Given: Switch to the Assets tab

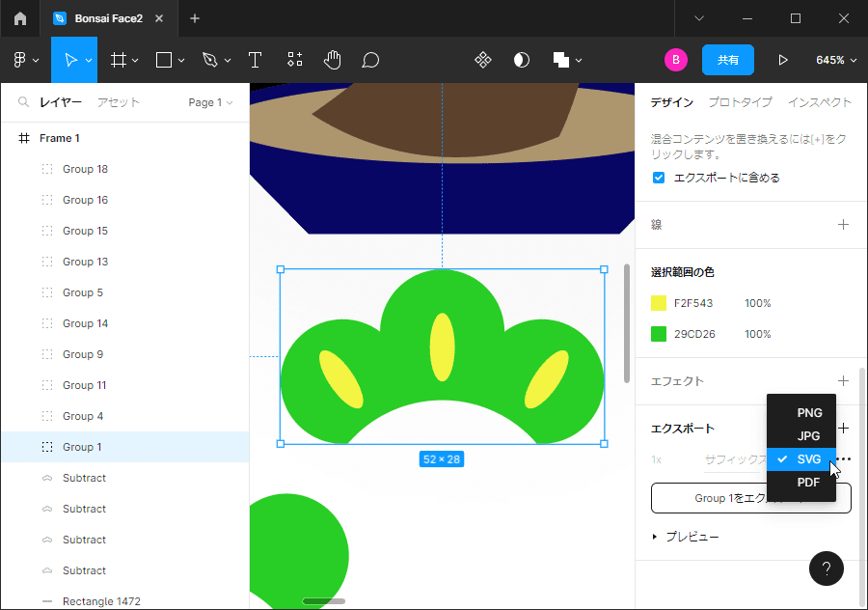Looking at the screenshot, I should click(119, 102).
